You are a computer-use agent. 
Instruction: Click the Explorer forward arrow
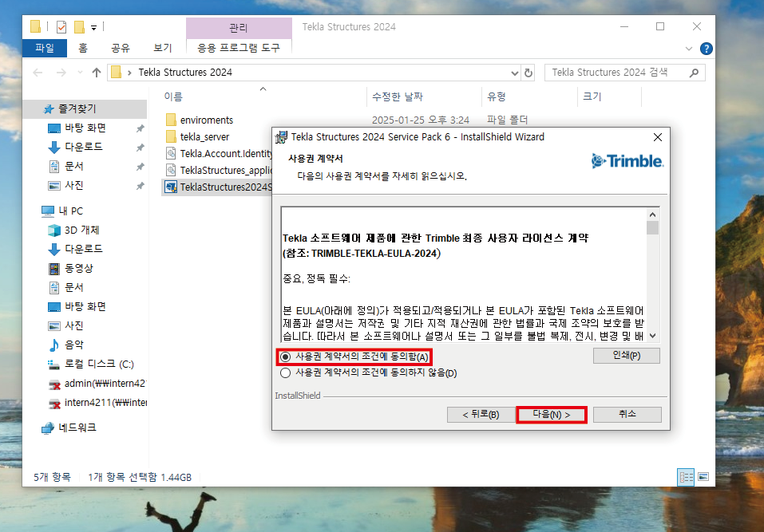click(x=61, y=73)
